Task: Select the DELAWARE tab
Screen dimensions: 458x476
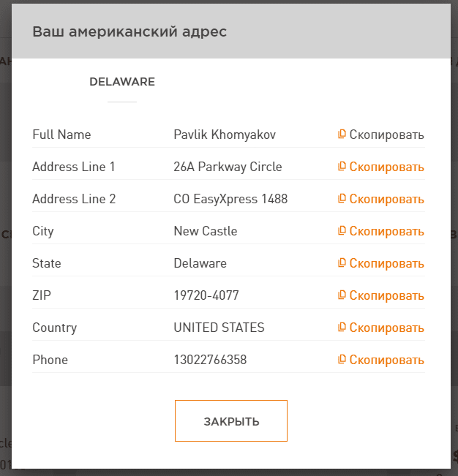Action: pyautogui.click(x=122, y=82)
